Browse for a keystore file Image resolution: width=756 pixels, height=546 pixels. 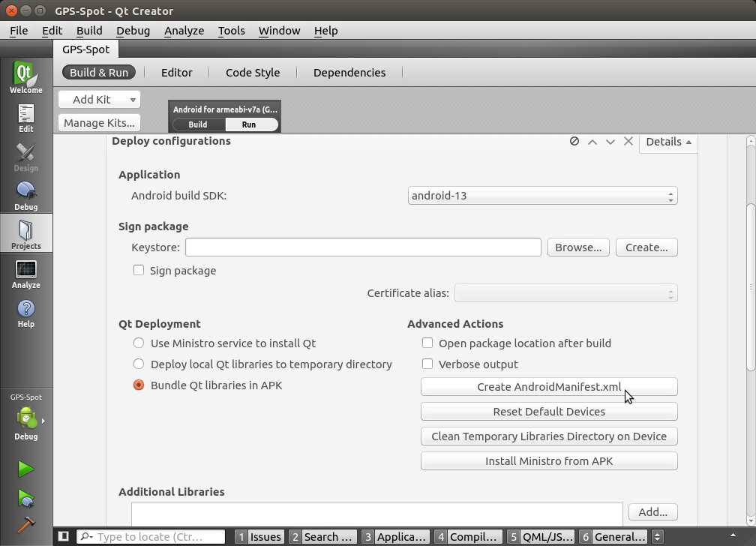pyautogui.click(x=578, y=247)
